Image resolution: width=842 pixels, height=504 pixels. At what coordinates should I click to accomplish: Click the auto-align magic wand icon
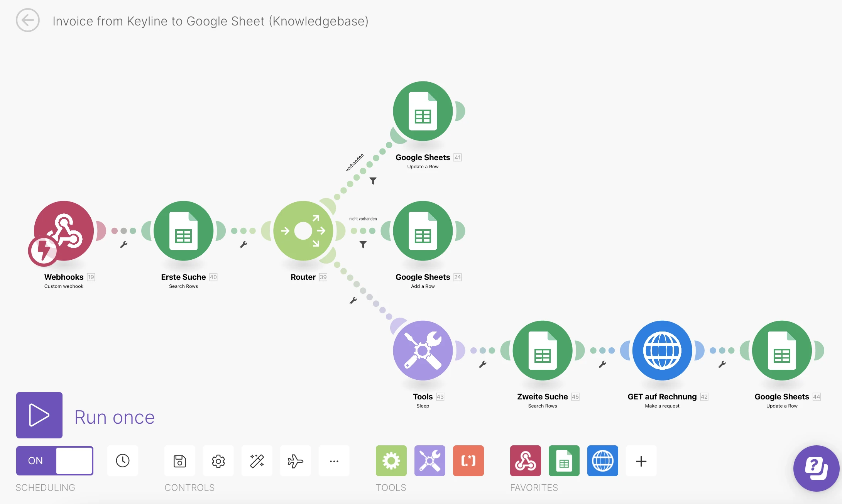(257, 461)
